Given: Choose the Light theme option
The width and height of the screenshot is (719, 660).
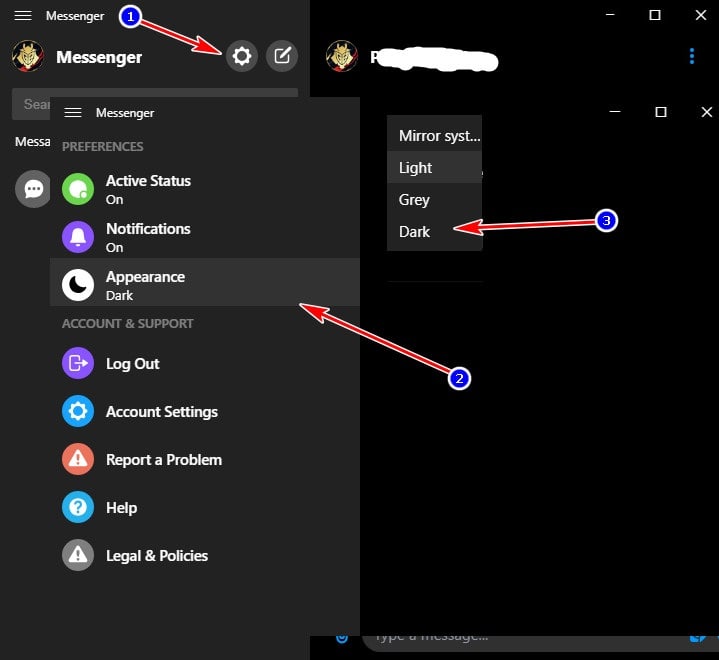Looking at the screenshot, I should [435, 167].
